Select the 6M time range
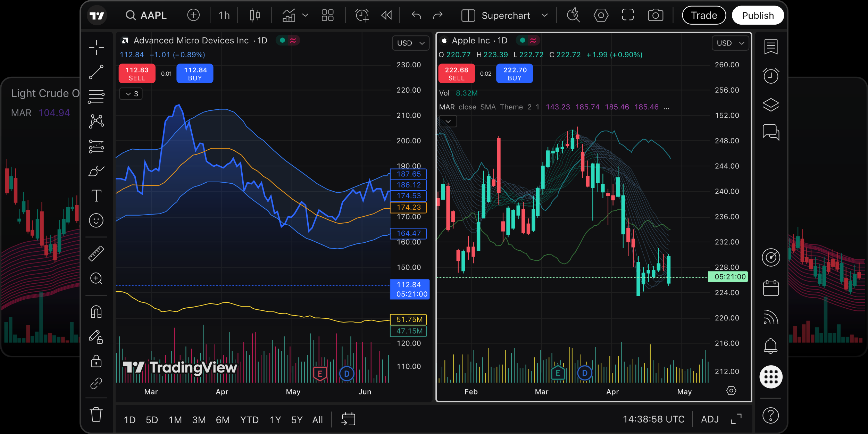The height and width of the screenshot is (434, 868). 223,420
